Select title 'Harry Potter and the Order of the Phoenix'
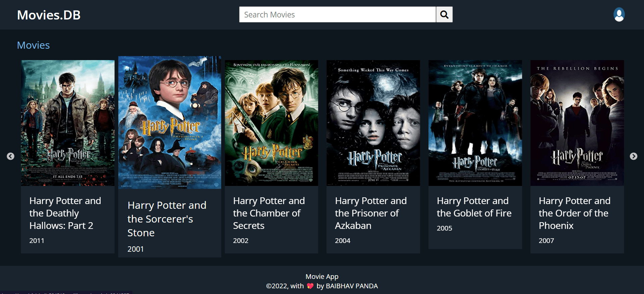The height and width of the screenshot is (294, 644). 575,213
